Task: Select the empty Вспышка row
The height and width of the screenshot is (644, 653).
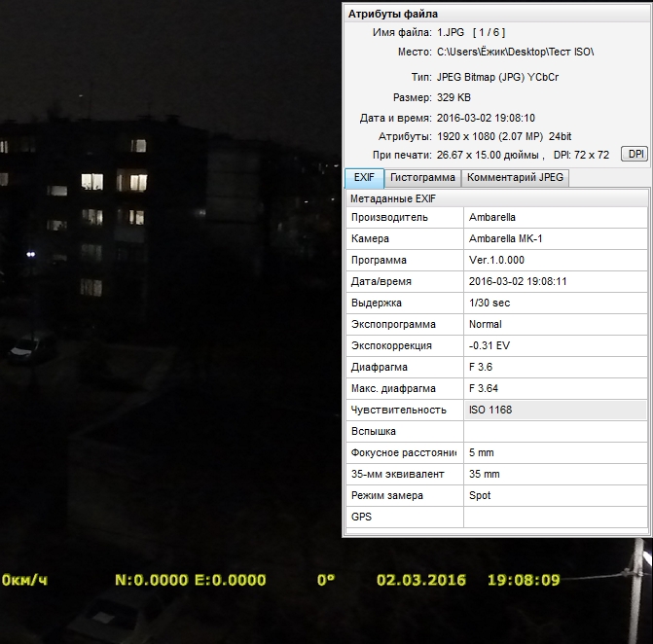Action: [x=497, y=432]
